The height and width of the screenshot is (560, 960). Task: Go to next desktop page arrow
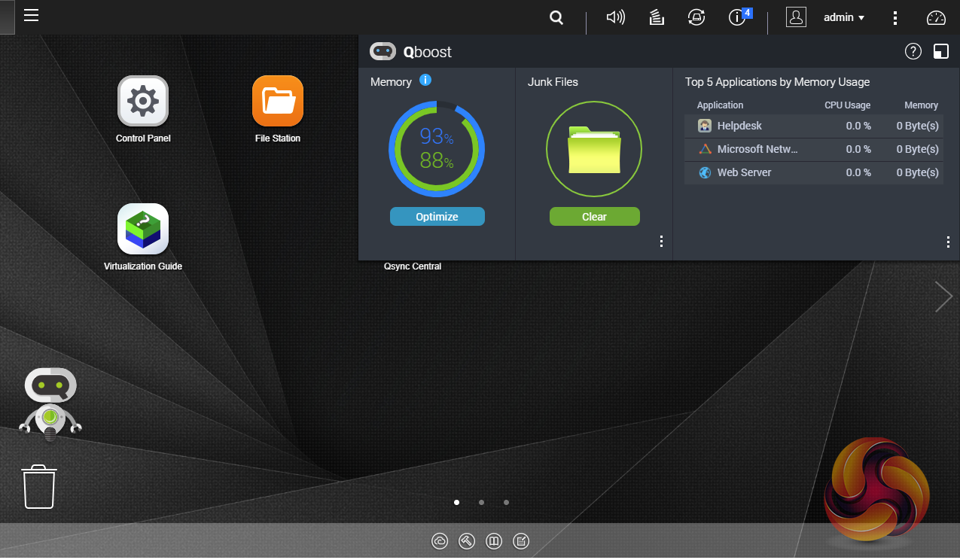[x=943, y=297]
